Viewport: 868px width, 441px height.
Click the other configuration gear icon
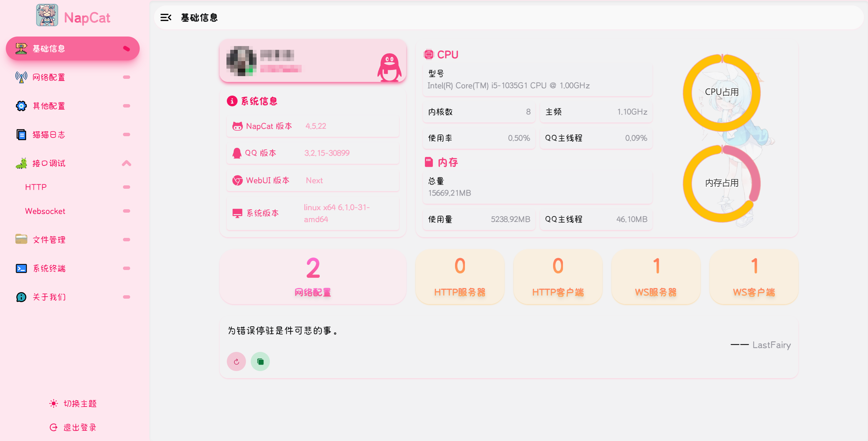coord(21,106)
